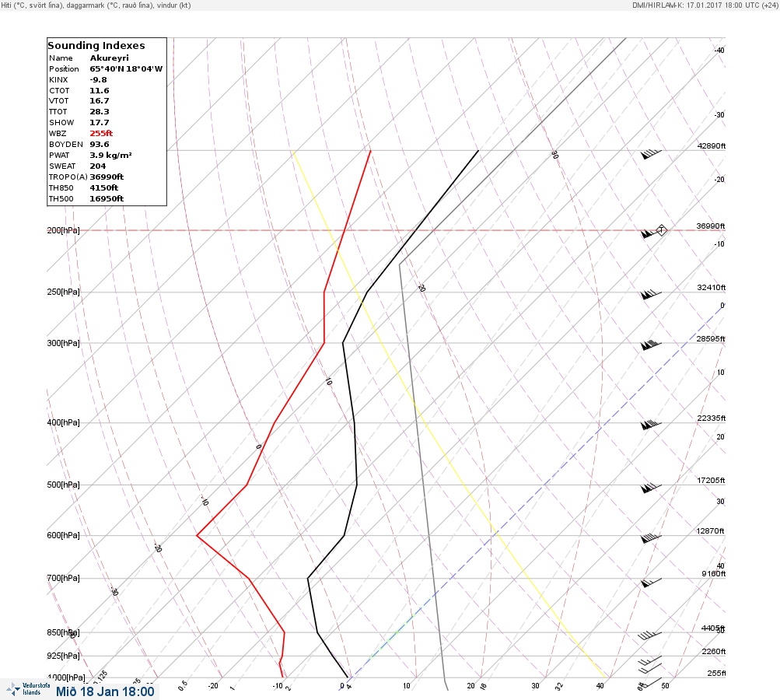Click the DMI/HIRLAM-K model run timestamp
This screenshot has height=700, width=780.
click(705, 5)
